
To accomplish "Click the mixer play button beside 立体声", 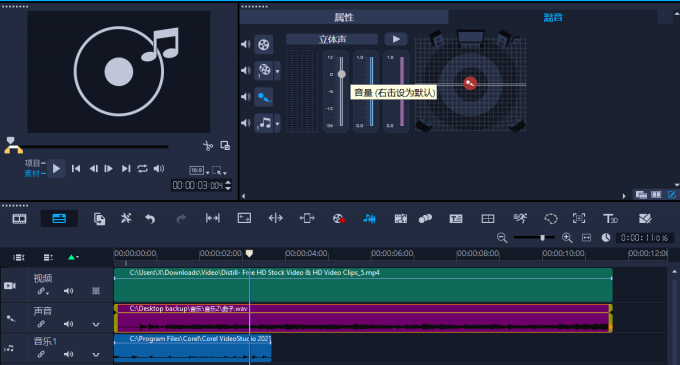I will tap(396, 39).
